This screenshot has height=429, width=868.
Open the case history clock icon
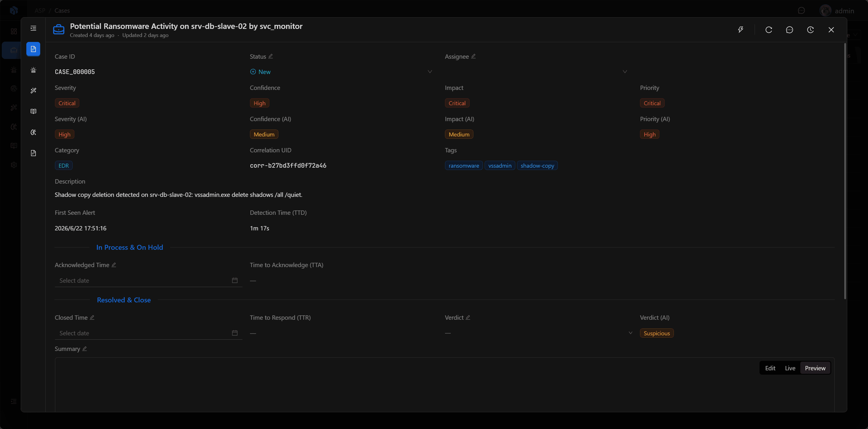(810, 30)
